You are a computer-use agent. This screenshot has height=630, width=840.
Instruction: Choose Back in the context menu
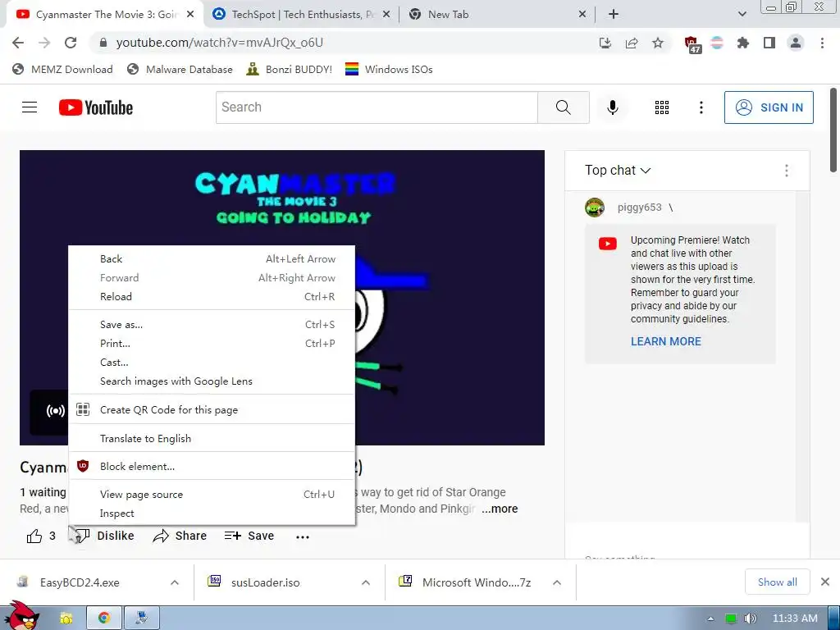[212, 259]
